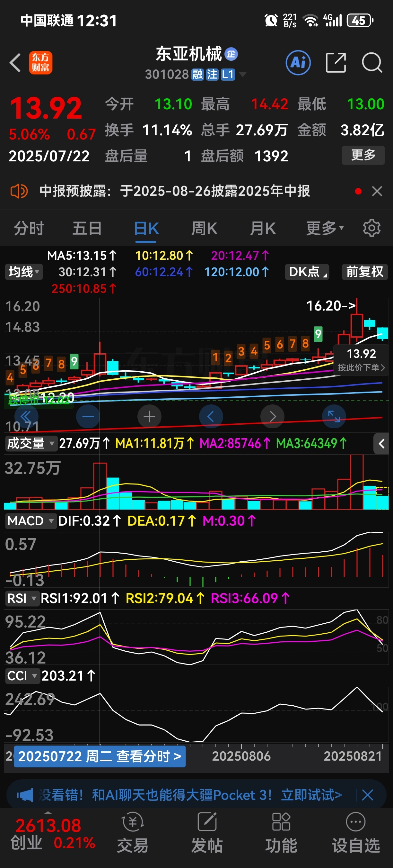Open the 东方财富 app logo
This screenshot has height=868, width=393.
pos(41,63)
